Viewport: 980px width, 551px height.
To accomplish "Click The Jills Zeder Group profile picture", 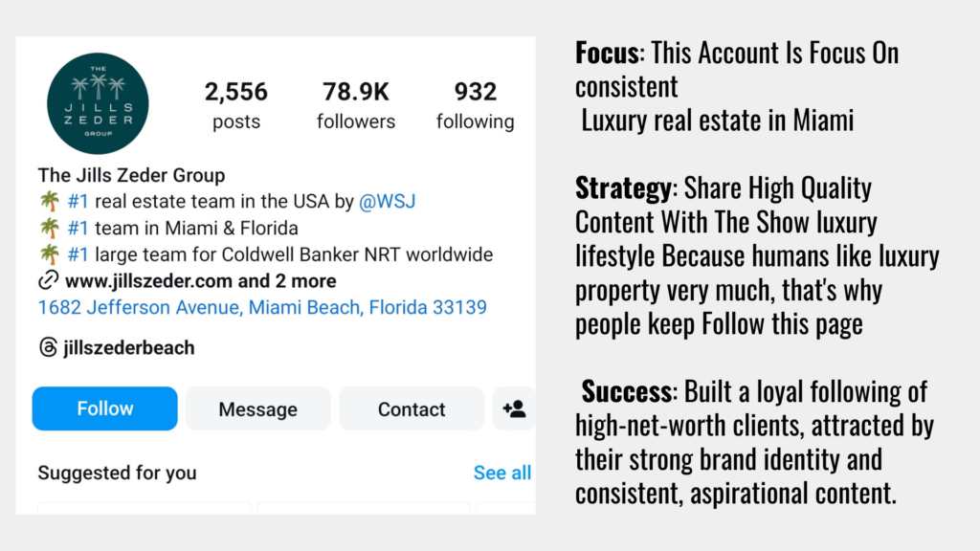I will [x=98, y=103].
